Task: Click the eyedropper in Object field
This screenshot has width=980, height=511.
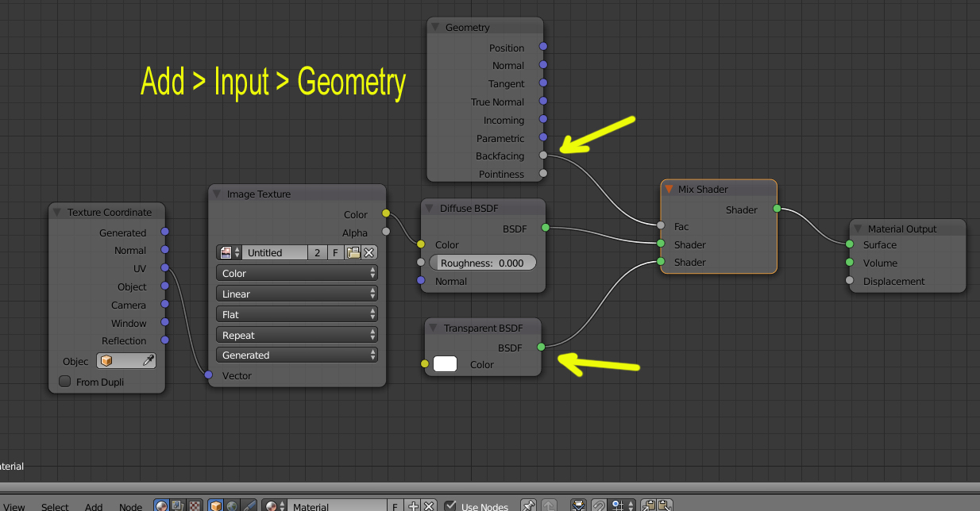Action: pyautogui.click(x=148, y=361)
